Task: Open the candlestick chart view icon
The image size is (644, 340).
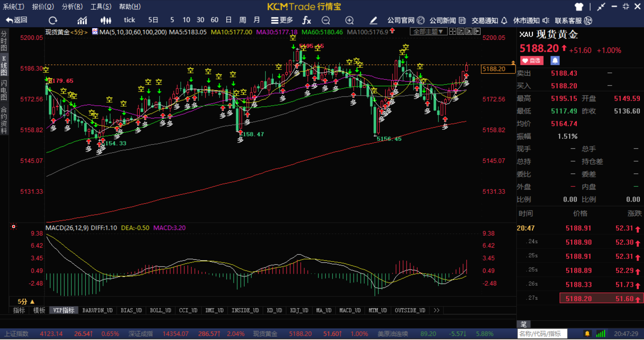Action: (106, 21)
